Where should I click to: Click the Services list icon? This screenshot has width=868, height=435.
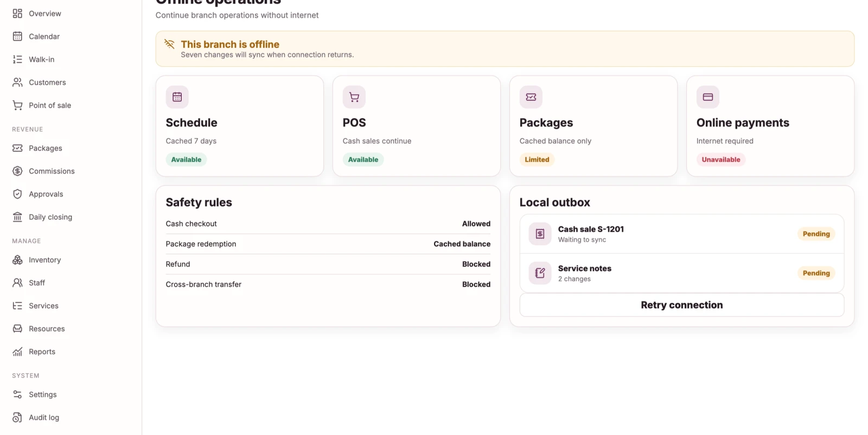(17, 306)
